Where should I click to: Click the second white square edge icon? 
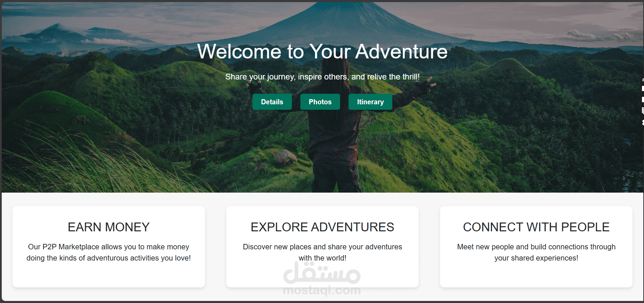[x=643, y=88]
